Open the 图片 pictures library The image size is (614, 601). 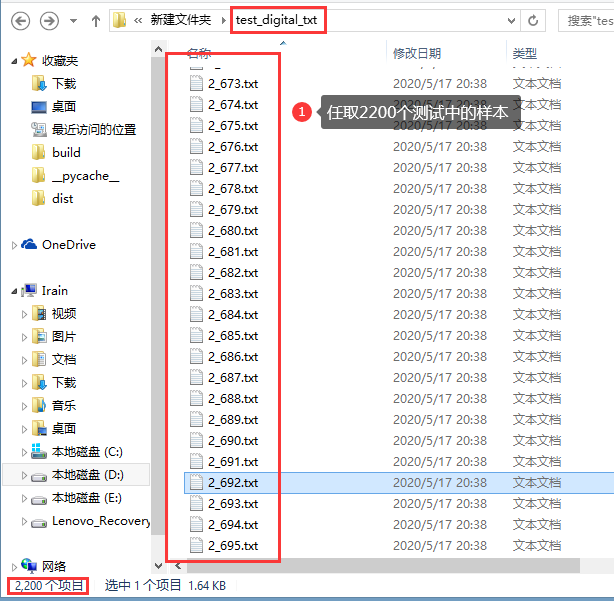(x=64, y=336)
